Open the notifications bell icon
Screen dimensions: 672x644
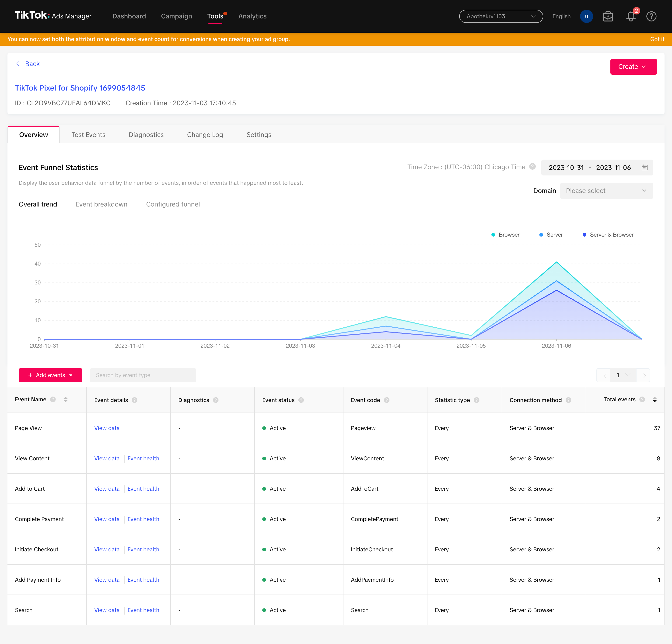tap(631, 16)
